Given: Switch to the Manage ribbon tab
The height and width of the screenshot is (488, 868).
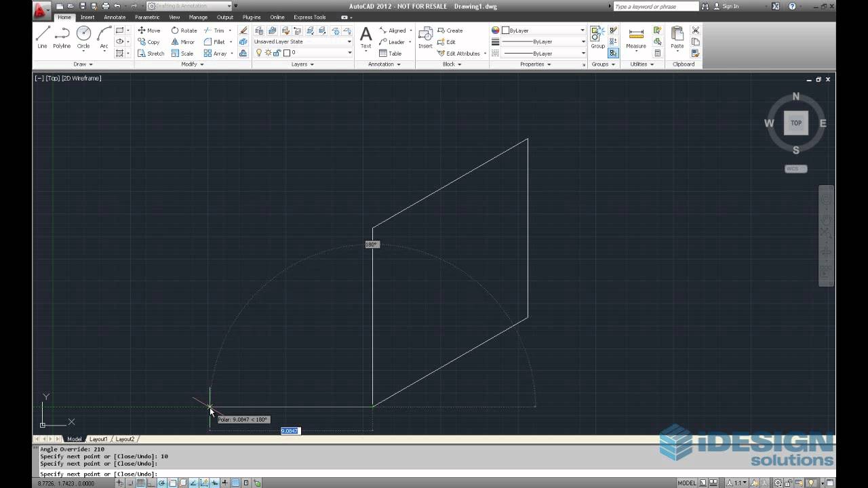Looking at the screenshot, I should 198,17.
